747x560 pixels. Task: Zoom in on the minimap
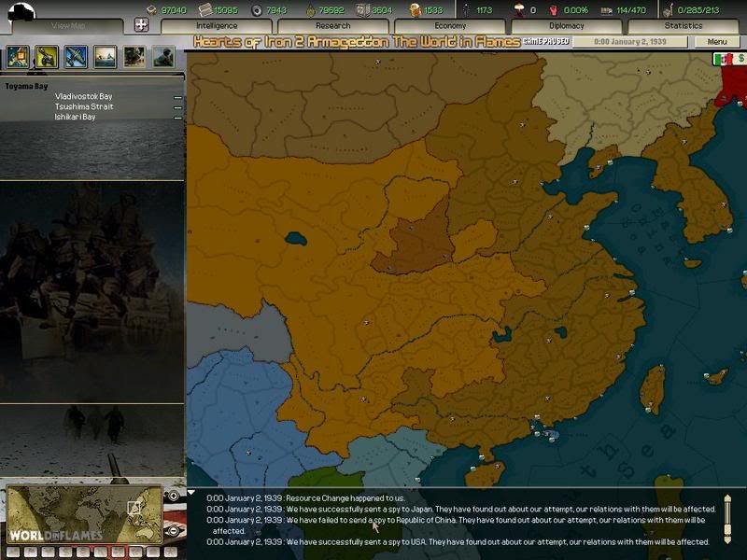[174, 496]
